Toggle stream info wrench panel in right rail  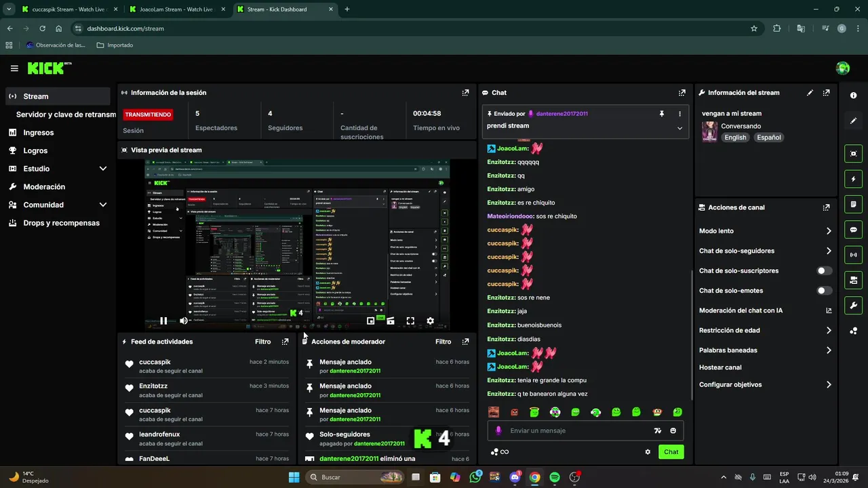[x=853, y=305]
